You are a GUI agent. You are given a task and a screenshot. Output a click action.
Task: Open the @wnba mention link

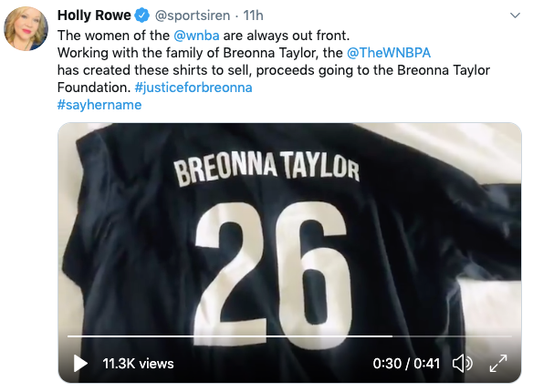click(x=196, y=35)
